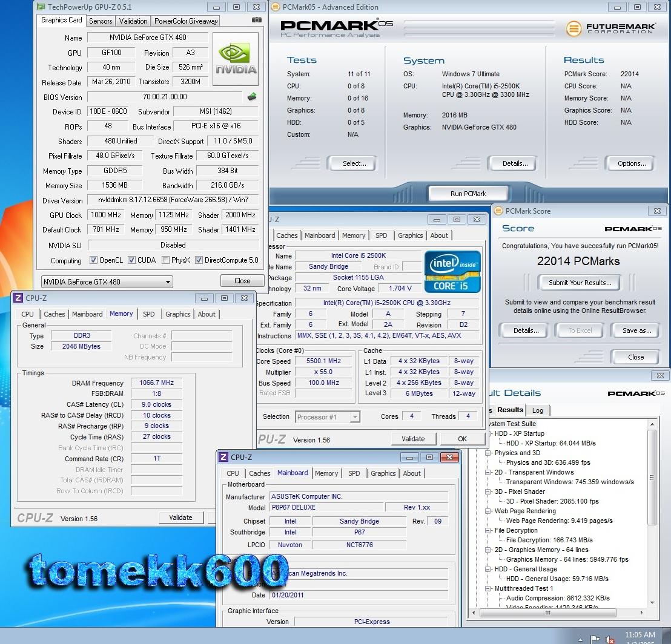Image resolution: width=671 pixels, height=644 pixels.
Task: Click Validate in the CPU-Z Memory window
Action: [180, 517]
